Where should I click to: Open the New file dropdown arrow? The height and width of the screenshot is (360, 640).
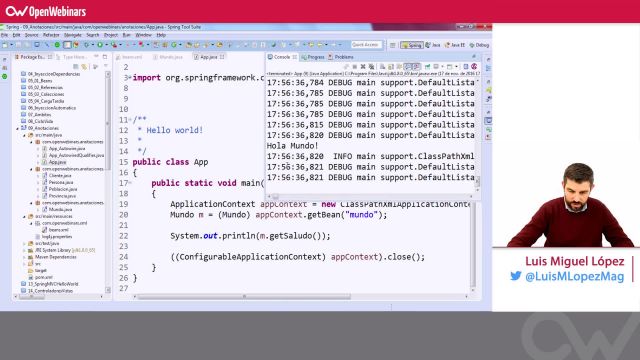click(x=12, y=45)
